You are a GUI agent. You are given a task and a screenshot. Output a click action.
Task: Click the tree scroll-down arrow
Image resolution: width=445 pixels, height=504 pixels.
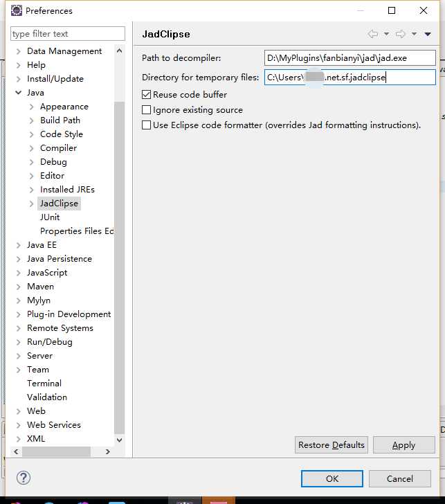pos(119,440)
